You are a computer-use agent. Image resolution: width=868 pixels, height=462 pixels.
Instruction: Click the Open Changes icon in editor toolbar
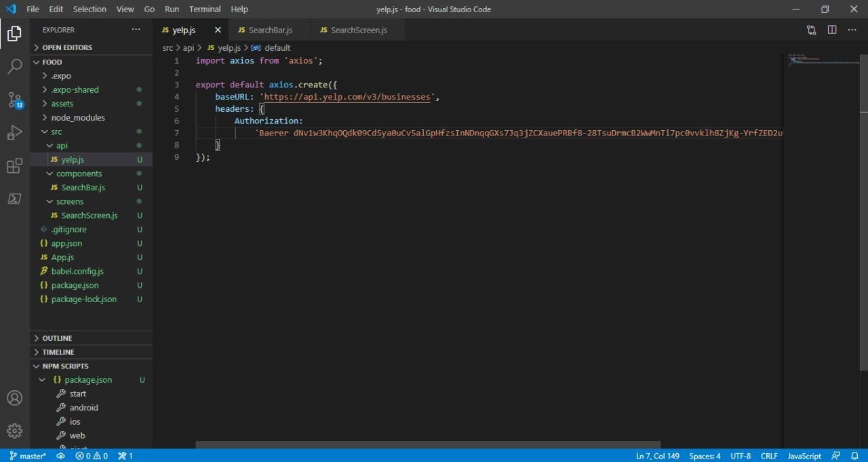[812, 30]
